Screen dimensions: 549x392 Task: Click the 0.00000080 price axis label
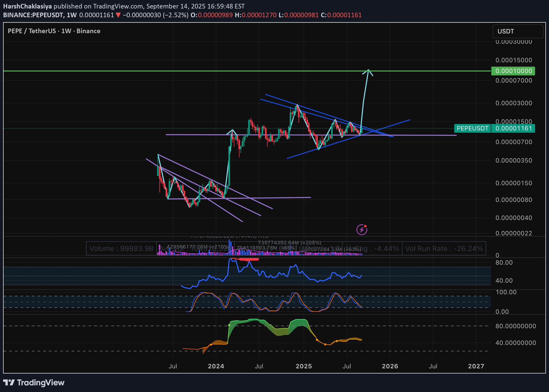coord(514,200)
